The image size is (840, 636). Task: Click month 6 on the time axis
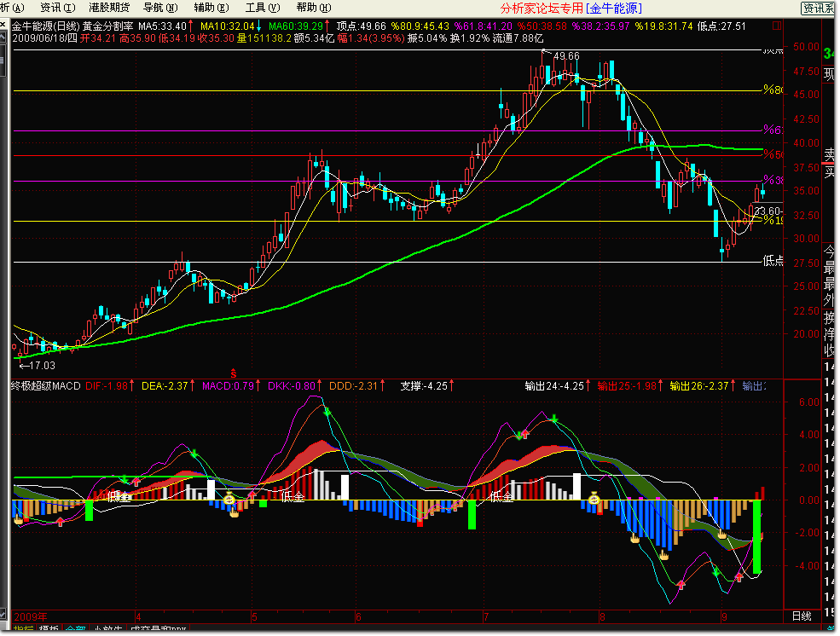point(358,616)
